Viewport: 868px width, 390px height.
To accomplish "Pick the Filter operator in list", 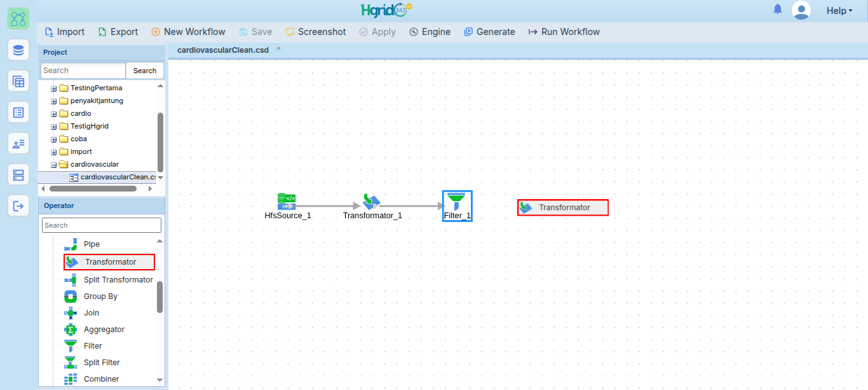I will [x=83, y=346].
